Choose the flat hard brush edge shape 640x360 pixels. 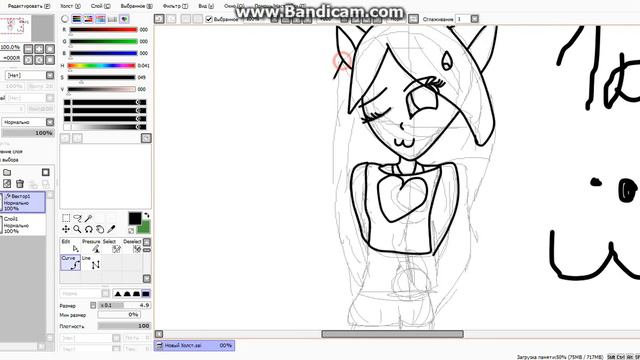[x=146, y=293]
